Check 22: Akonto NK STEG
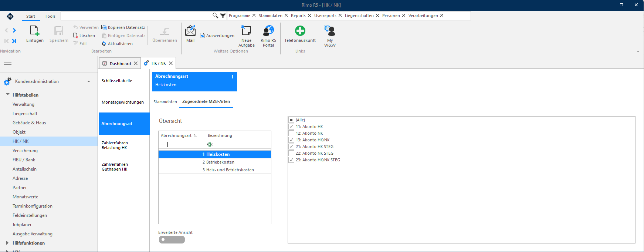Screen dimensions: 644x252 pos(291,153)
